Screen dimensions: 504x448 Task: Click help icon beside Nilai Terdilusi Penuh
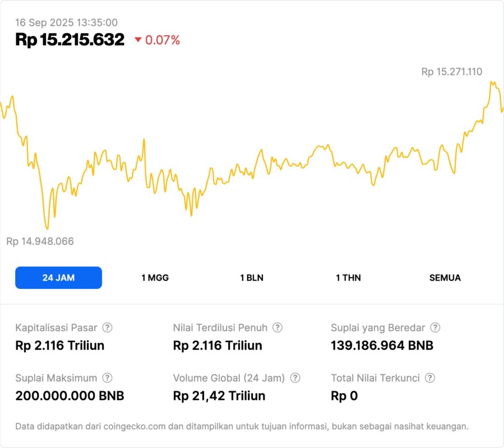(x=278, y=328)
